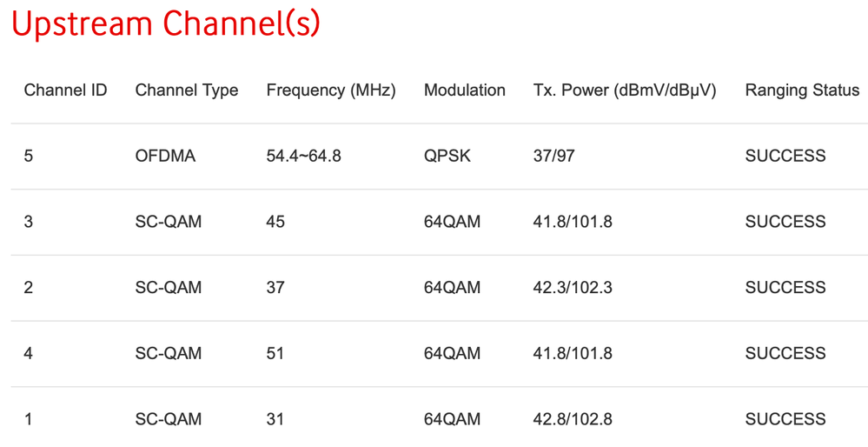The height and width of the screenshot is (447, 868).
Task: Select the frequency 45 cell
Action: point(275,222)
